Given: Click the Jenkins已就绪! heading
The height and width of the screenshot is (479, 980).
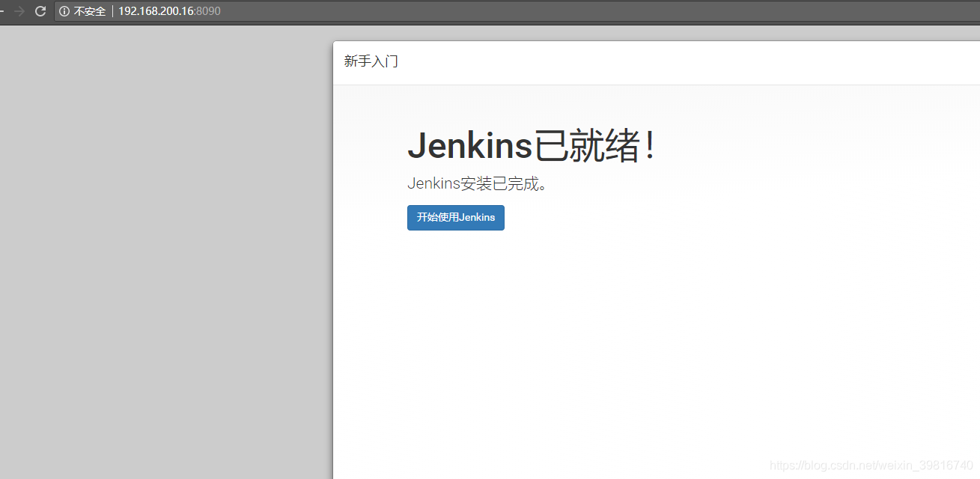Looking at the screenshot, I should (532, 145).
